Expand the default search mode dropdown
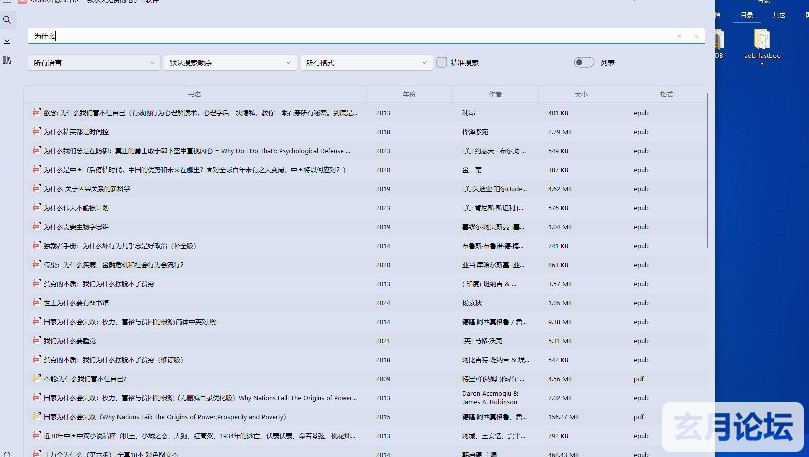 tap(230, 62)
